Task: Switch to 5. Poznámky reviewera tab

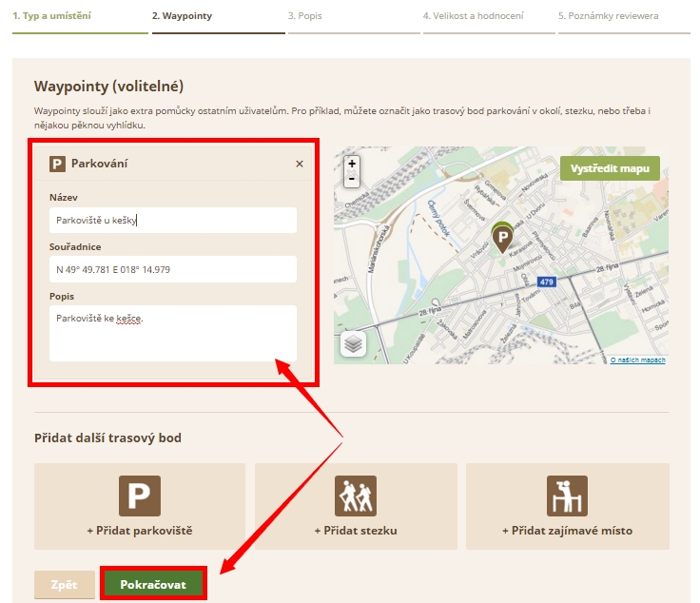Action: (608, 16)
